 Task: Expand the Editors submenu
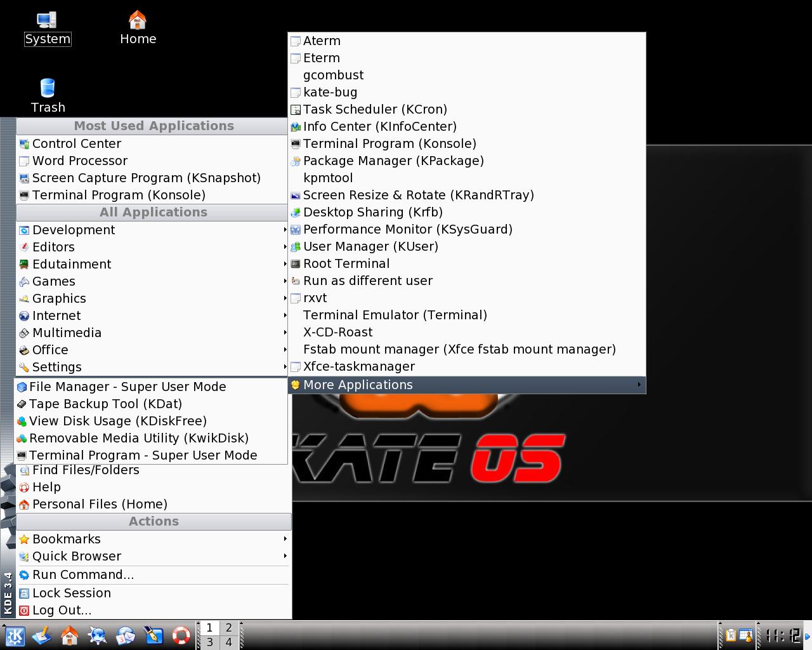pyautogui.click(x=152, y=248)
